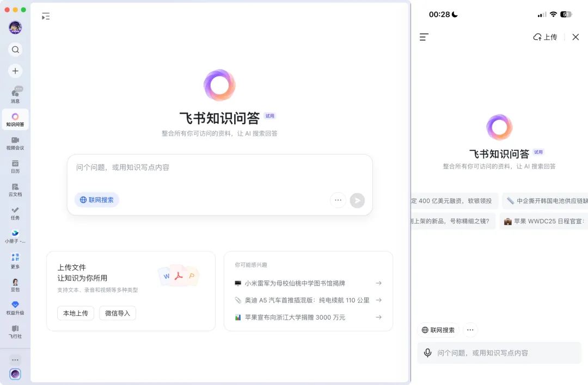The height and width of the screenshot is (385, 588).
Task: Click the arrow beside the 奥迪 A5 suggestion
Action: 379,300
